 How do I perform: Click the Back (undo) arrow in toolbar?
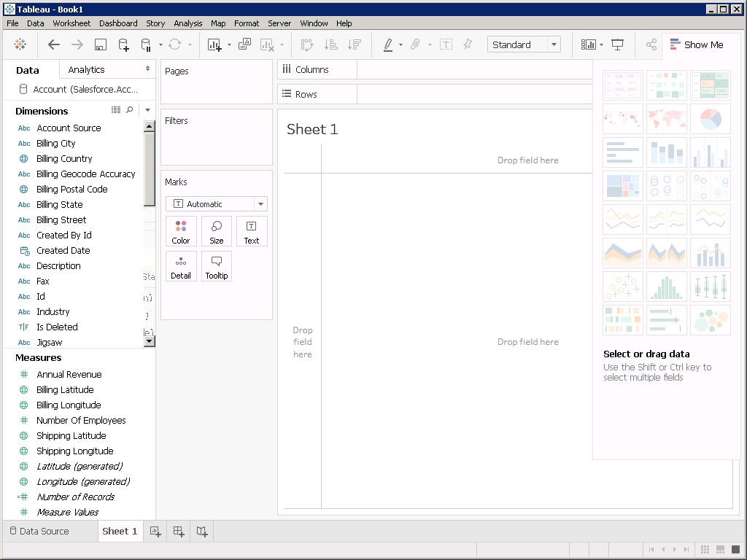coord(54,44)
